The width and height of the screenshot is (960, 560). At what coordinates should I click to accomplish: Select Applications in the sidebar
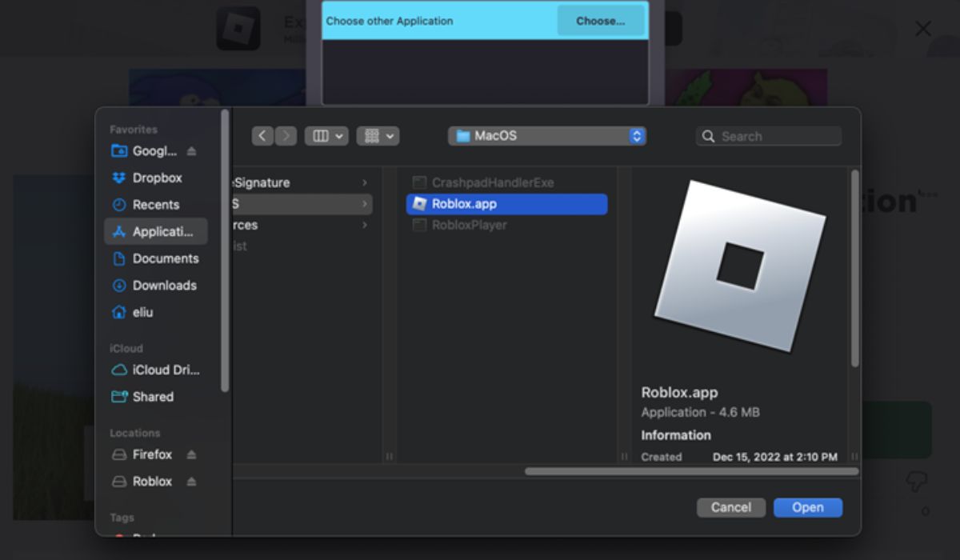156,232
